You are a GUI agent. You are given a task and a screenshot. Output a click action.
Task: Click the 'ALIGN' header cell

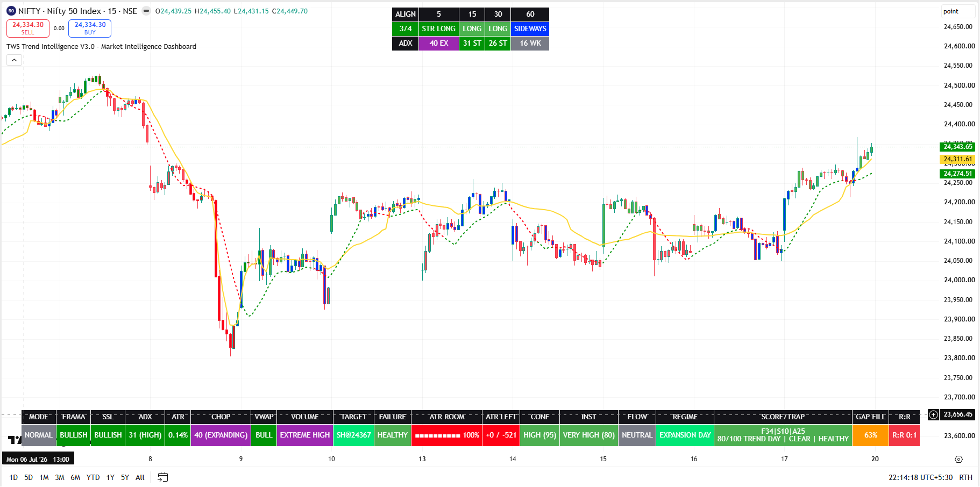pyautogui.click(x=406, y=15)
